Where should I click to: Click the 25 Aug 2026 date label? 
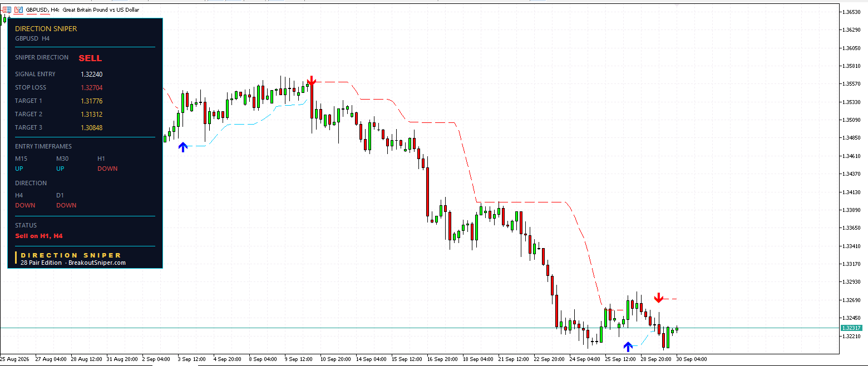tap(16, 359)
